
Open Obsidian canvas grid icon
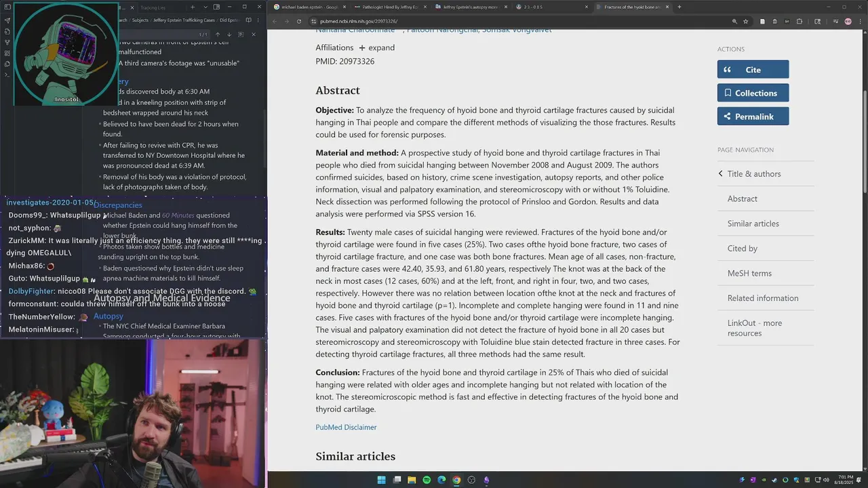[x=7, y=54]
